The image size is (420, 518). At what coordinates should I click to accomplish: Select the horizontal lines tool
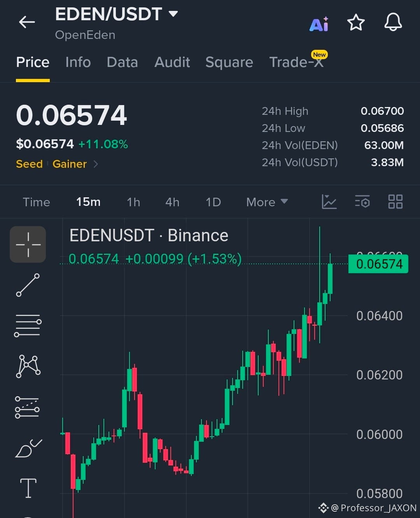(28, 325)
